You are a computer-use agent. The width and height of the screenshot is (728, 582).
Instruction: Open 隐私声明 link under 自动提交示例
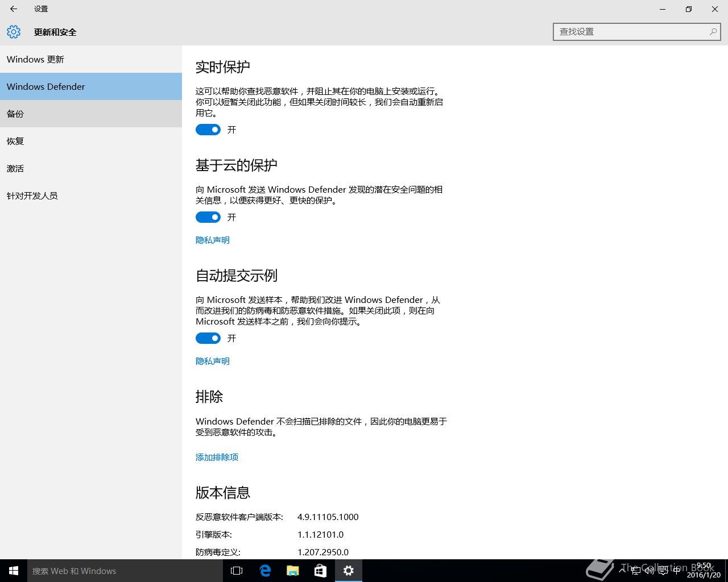213,361
